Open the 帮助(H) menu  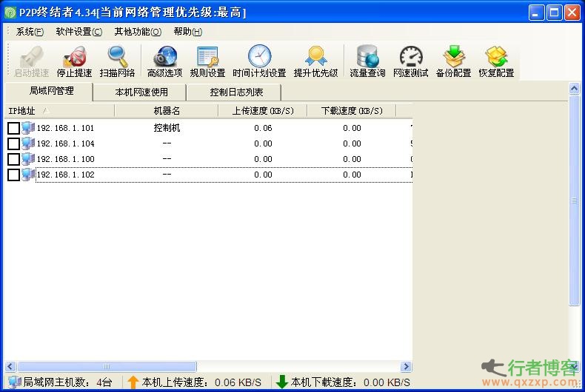tap(187, 32)
